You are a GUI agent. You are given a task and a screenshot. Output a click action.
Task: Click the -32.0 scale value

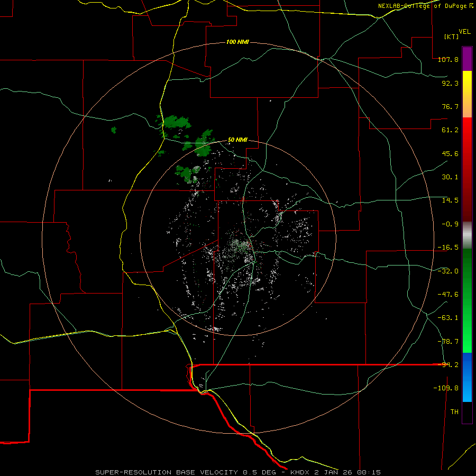click(448, 271)
